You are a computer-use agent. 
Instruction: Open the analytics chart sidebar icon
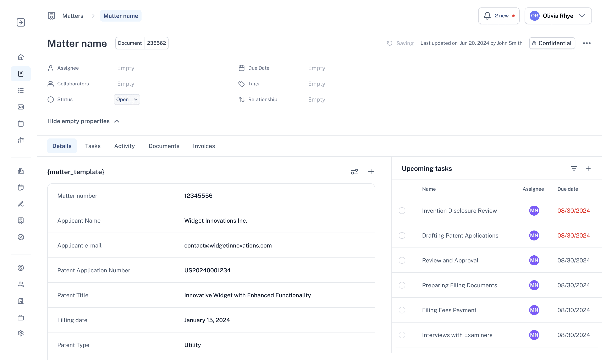21,140
